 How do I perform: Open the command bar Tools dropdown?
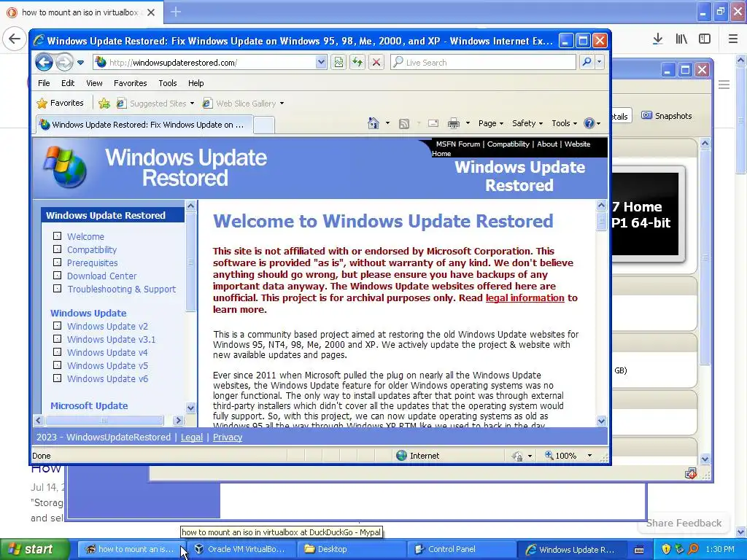coord(565,123)
